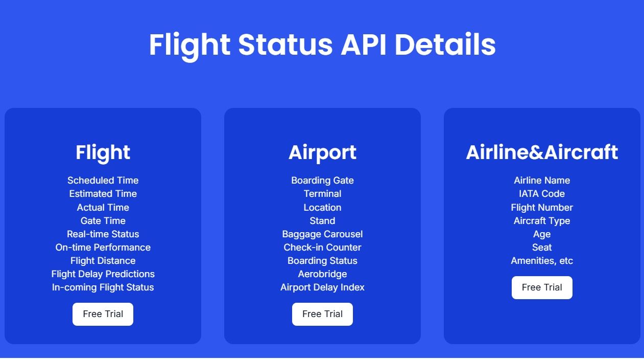Click Baggage Carousel list entry
Image resolution: width=644 pixels, height=359 pixels.
click(322, 234)
